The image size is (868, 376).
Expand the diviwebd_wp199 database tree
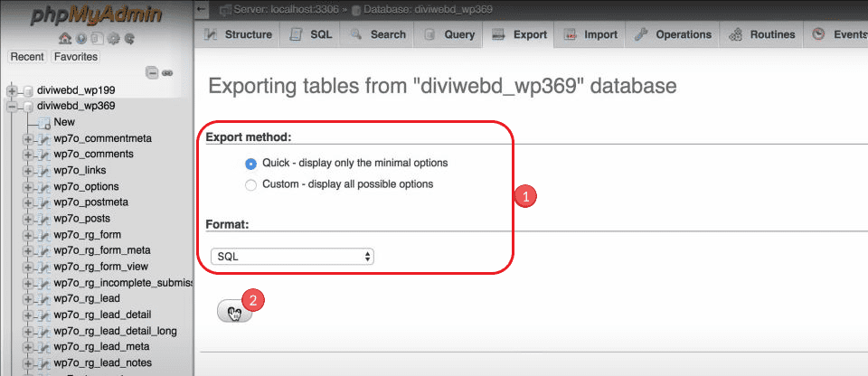pos(12,90)
